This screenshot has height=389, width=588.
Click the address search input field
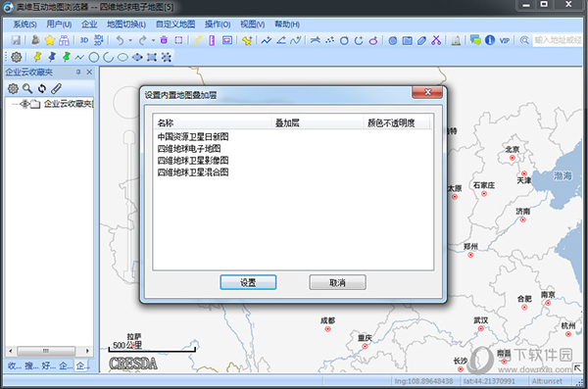[558, 40]
